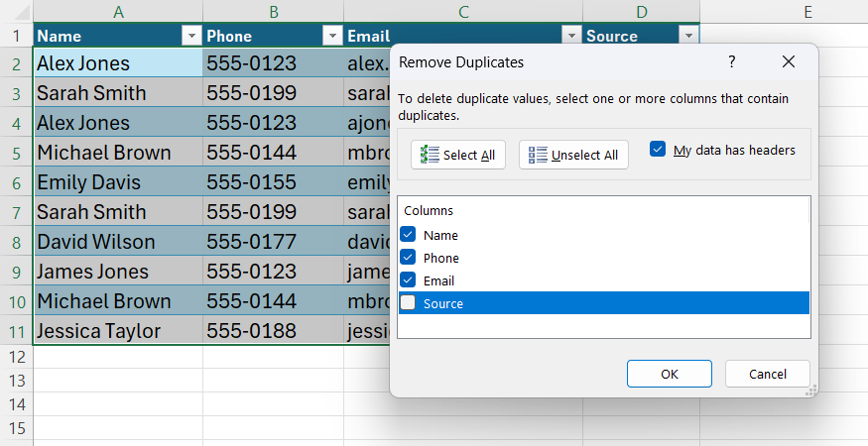This screenshot has width=868, height=446.
Task: Select column C header
Action: click(463, 12)
